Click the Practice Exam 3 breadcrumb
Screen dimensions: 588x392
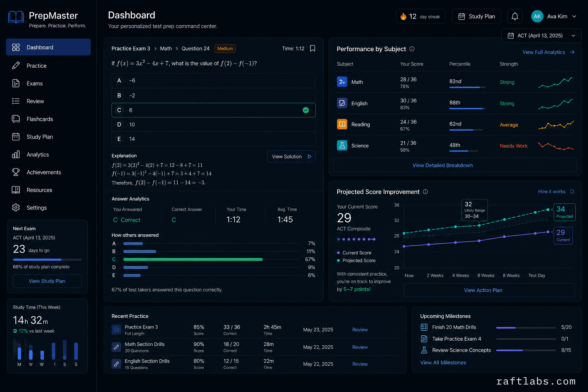(131, 49)
